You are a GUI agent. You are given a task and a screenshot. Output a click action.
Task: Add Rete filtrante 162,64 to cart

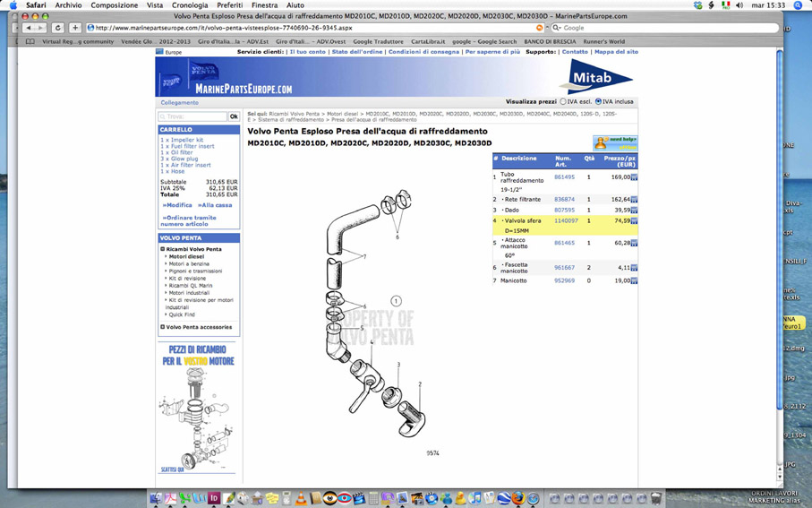pos(634,200)
